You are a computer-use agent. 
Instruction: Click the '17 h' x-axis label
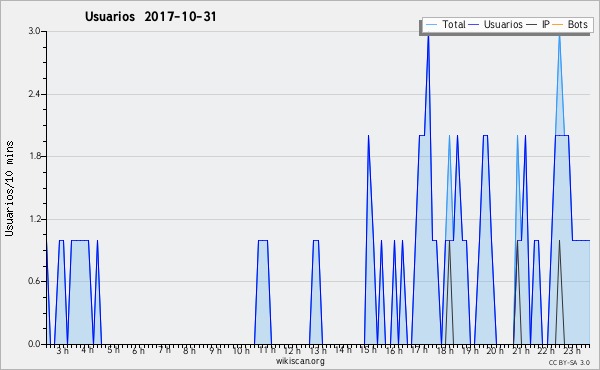pos(419,350)
